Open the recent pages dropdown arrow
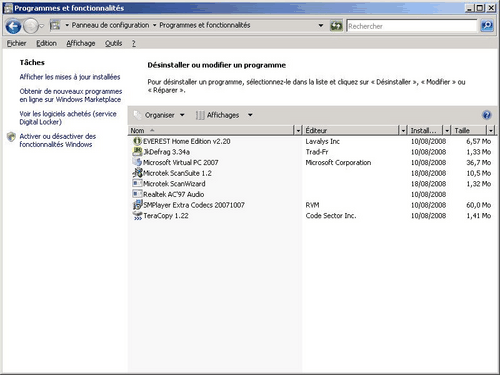Image resolution: width=500 pixels, height=375 pixels. (x=42, y=26)
